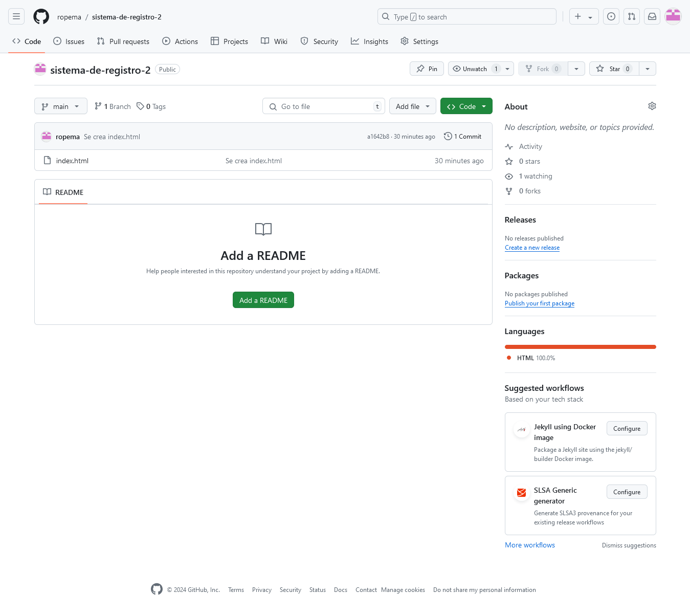
Task: Star the repository
Action: [614, 69]
